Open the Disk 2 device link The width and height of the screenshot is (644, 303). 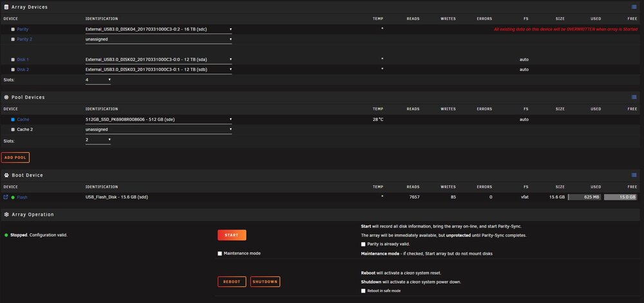(23, 70)
